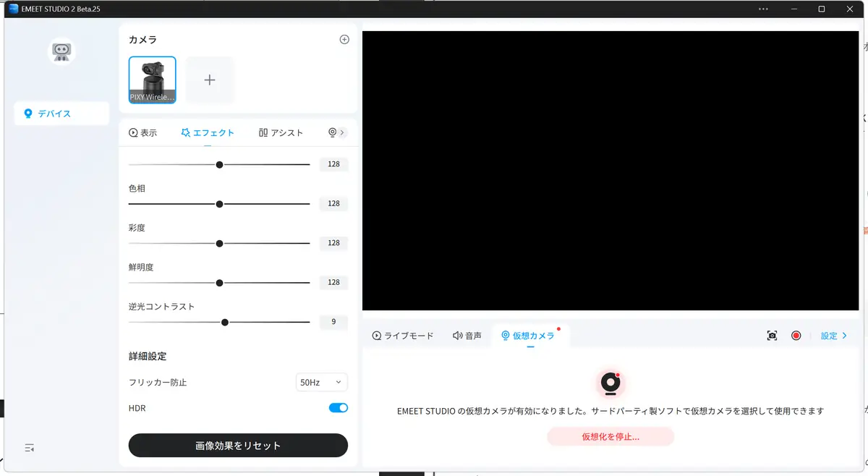Viewport: 868px width, 476px height.
Task: Select the PIXY Wireless camera thumbnail
Action: point(152,80)
